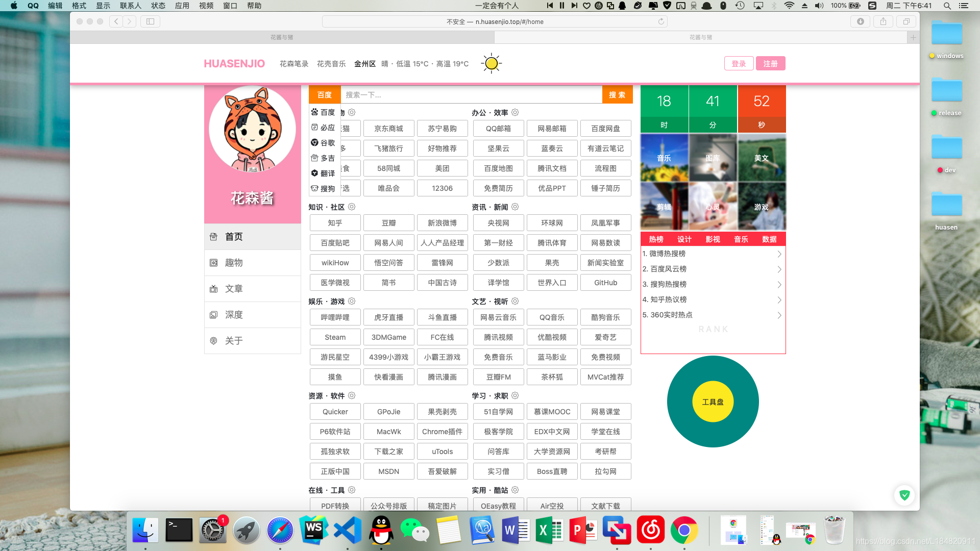
Task: Expand the 知乎热议榜 chevron
Action: [x=779, y=300]
